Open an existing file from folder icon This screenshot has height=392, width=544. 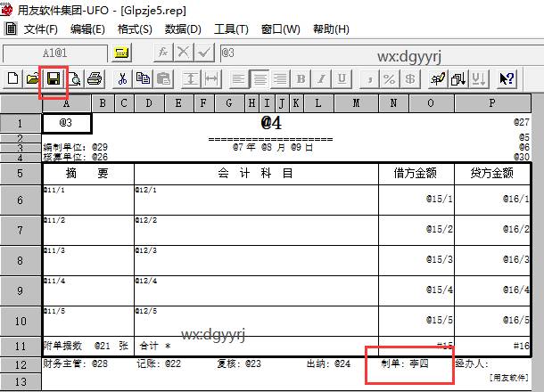click(32, 78)
